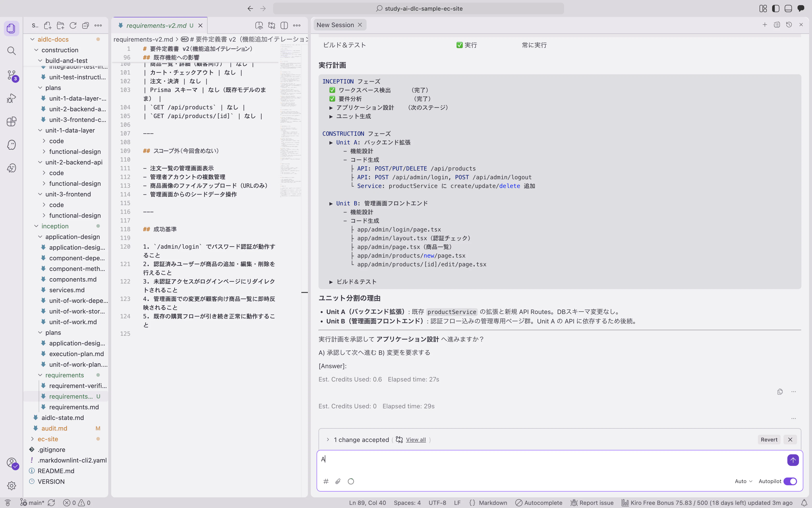Open markdown preview to the side
The width and height of the screenshot is (812, 508).
[x=259, y=25]
